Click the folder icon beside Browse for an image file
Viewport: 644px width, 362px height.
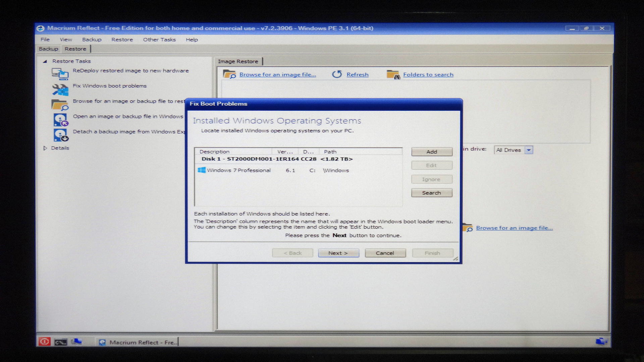pos(229,74)
